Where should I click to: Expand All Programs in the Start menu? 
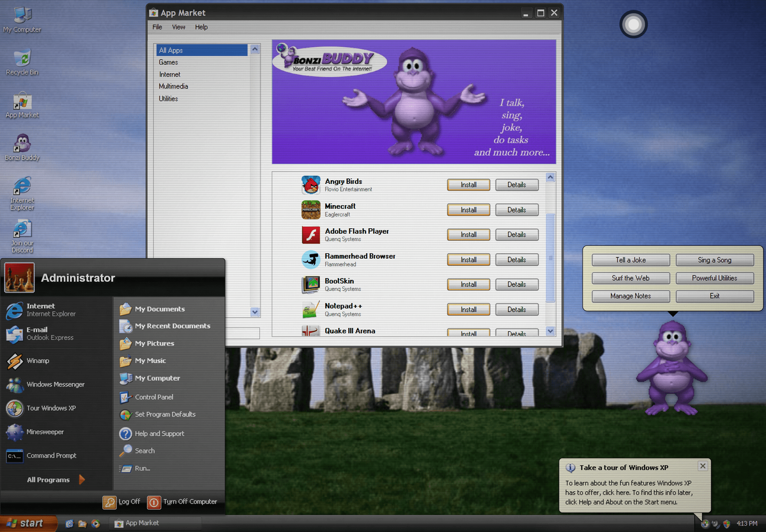coord(48,480)
